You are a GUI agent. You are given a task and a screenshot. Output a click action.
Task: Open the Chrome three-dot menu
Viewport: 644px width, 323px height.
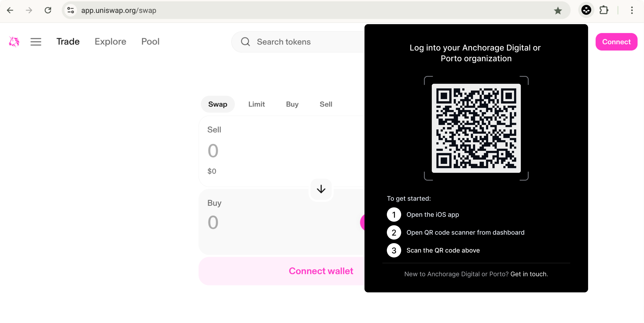tap(632, 10)
